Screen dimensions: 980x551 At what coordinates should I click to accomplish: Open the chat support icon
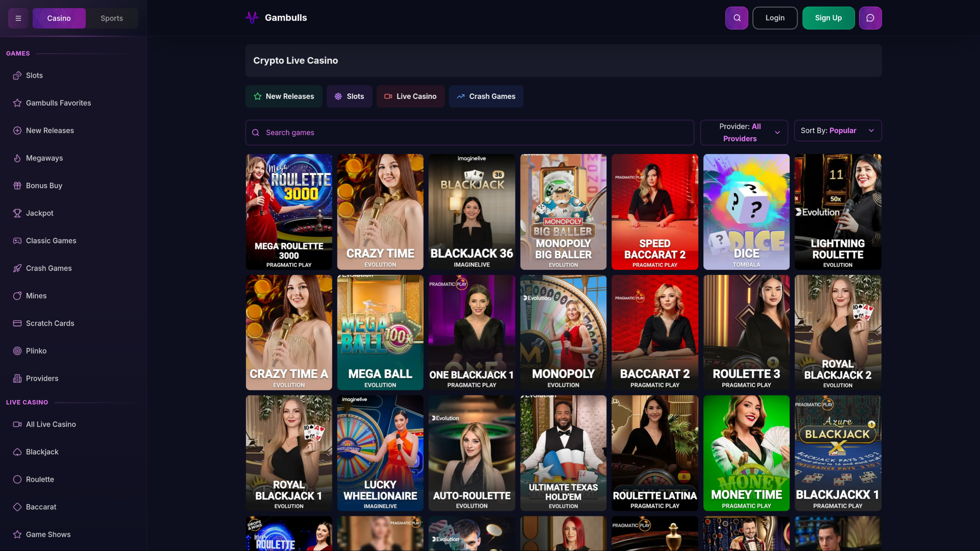[870, 18]
